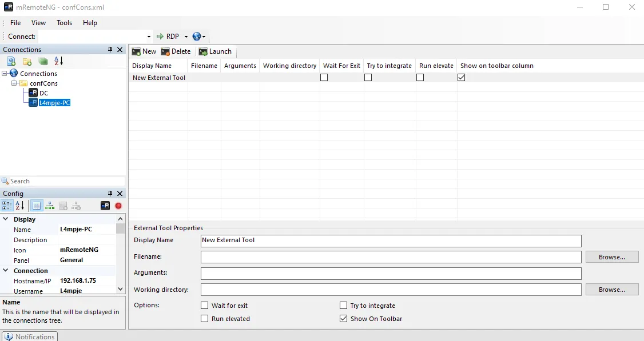Tick Try to integrate in the table row

368,77
